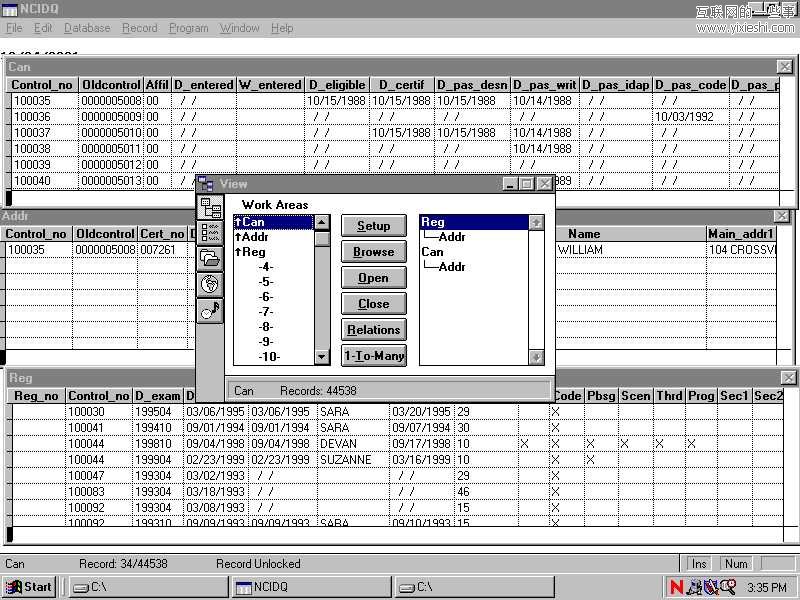This screenshot has width=800, height=600.
Task: Select the Reg parent node in relations tree
Action: 433,222
